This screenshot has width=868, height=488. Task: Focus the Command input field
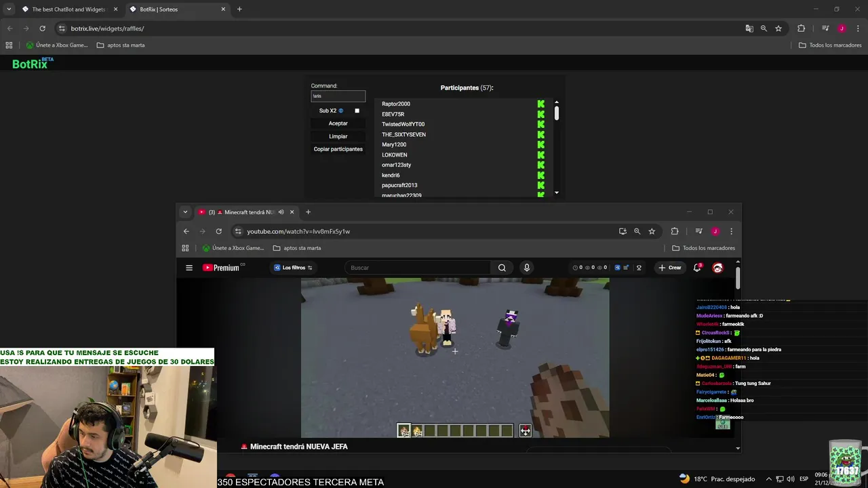coord(338,96)
